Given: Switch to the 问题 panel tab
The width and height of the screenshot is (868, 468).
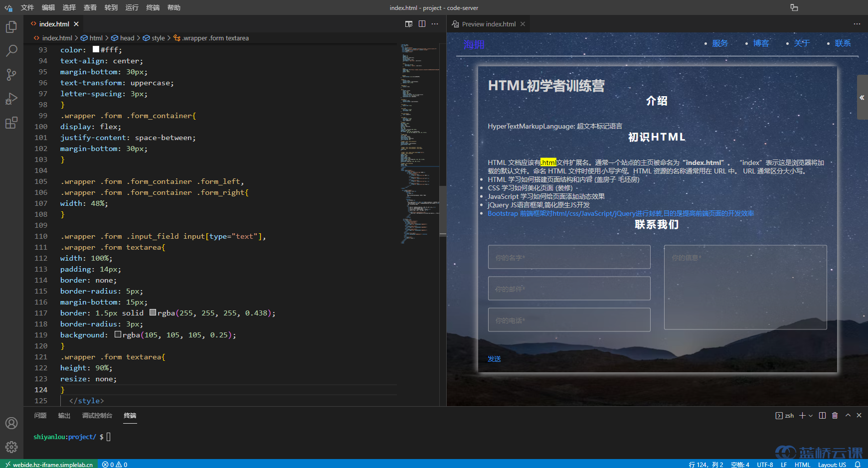Looking at the screenshot, I should (40, 416).
